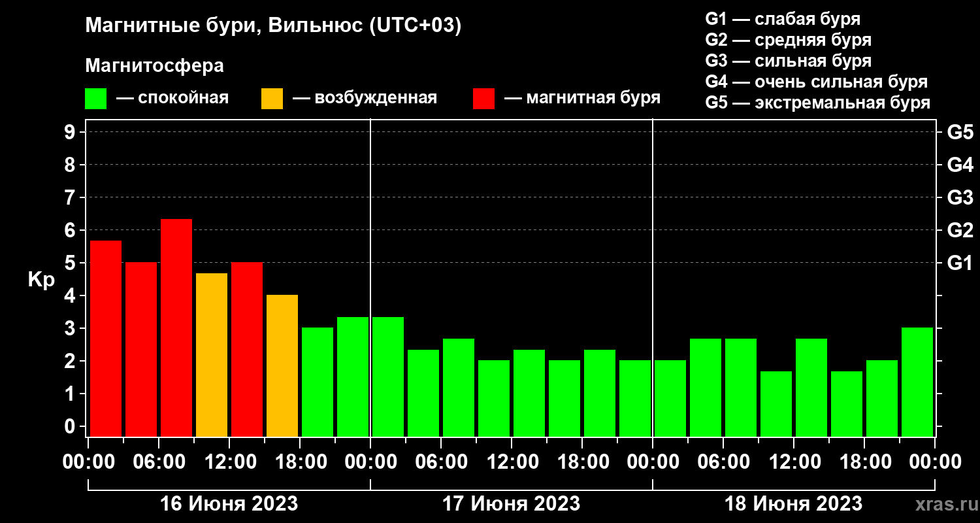This screenshot has height=523, width=980.
Task: Click the 'спокойная' legend text
Action: 184,99
